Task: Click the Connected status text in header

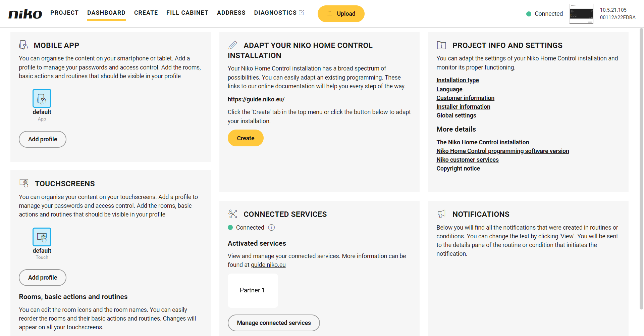Action: [549, 14]
